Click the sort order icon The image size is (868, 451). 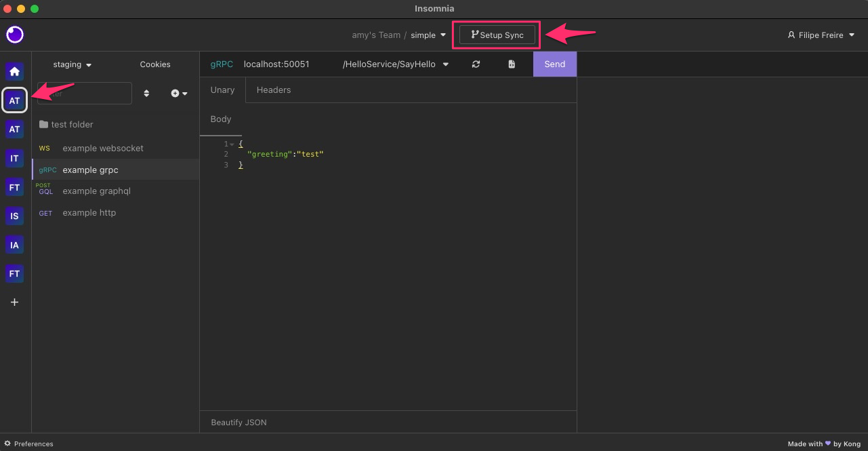tap(146, 94)
